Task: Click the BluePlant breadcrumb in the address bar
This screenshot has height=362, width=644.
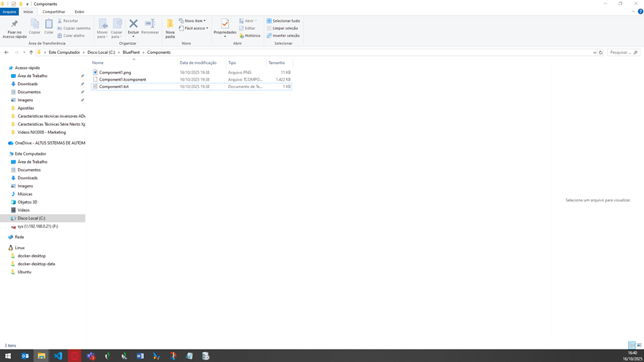Action: pyautogui.click(x=131, y=52)
